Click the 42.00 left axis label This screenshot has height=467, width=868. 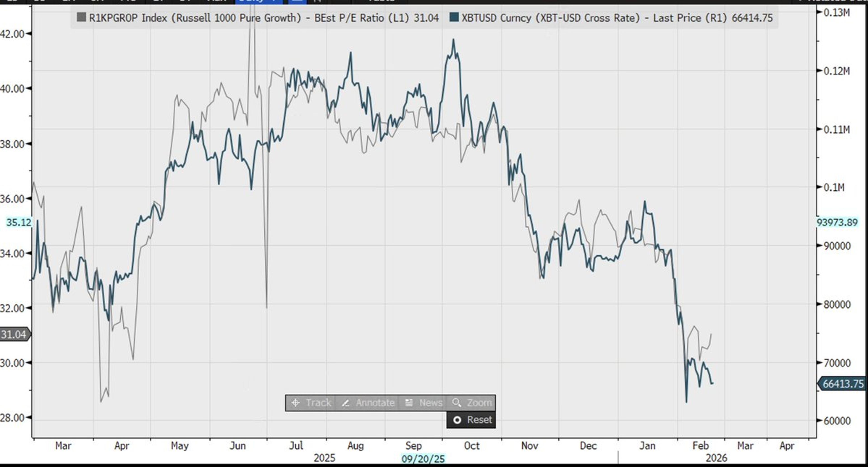coord(12,34)
